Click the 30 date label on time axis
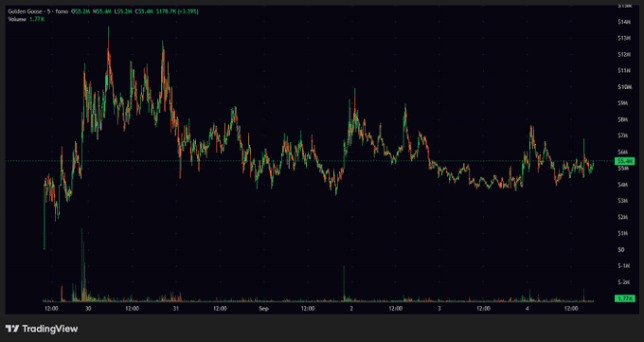The image size is (644, 342). tap(88, 308)
